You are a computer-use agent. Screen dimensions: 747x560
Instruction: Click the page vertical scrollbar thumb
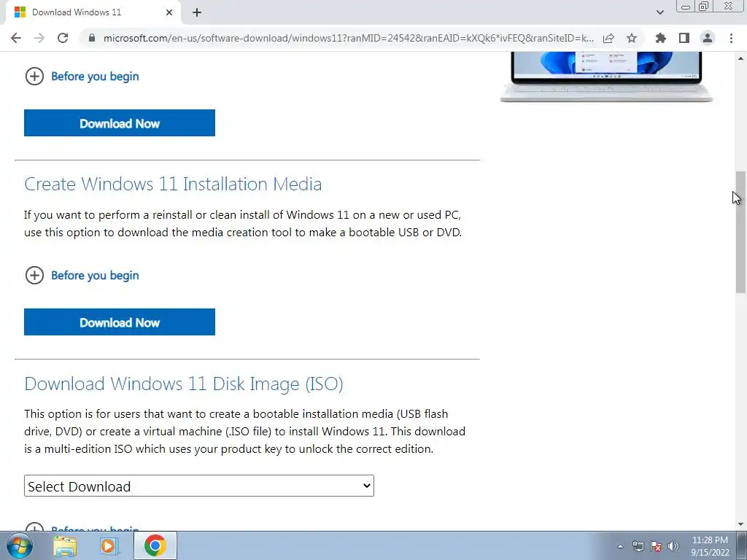tap(740, 232)
